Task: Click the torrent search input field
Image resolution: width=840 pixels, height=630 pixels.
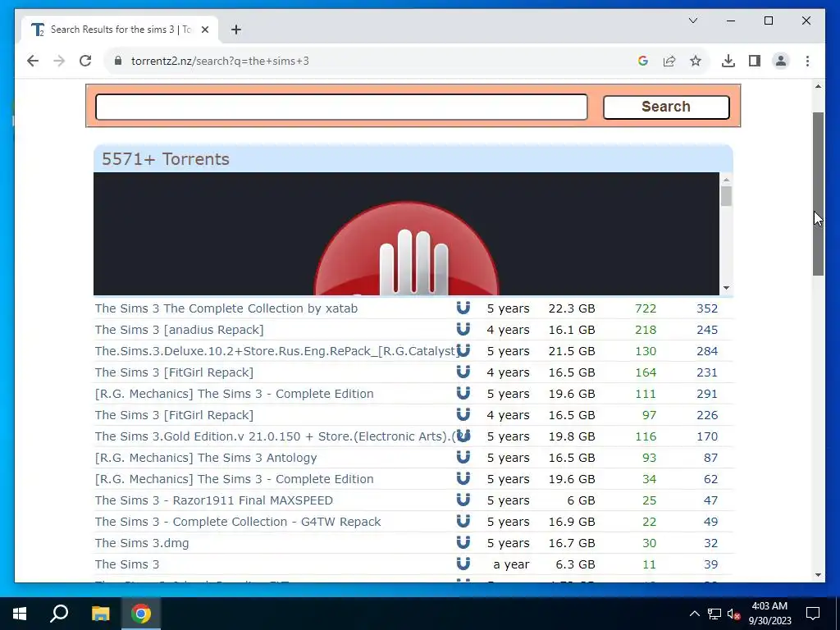Action: tap(341, 107)
